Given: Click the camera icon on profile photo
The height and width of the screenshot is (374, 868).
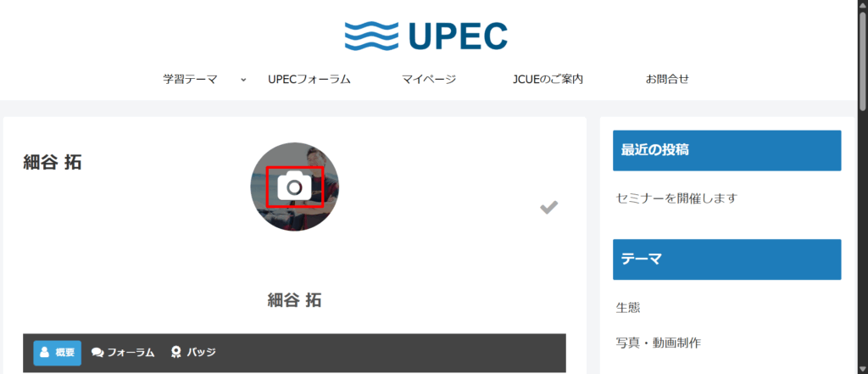Looking at the screenshot, I should pos(294,187).
